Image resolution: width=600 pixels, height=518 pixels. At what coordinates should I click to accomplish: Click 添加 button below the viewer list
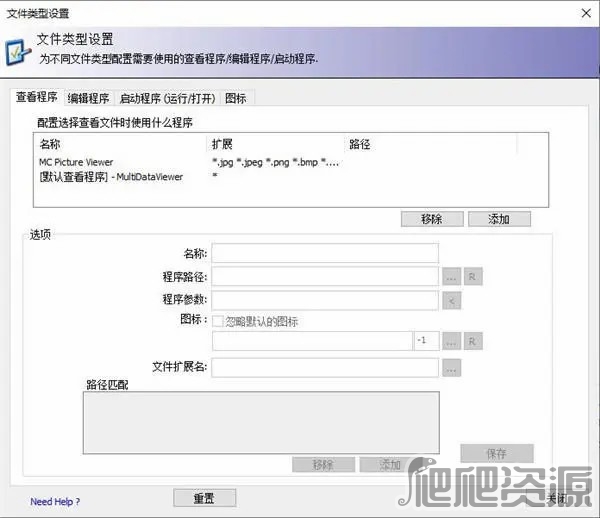point(498,219)
